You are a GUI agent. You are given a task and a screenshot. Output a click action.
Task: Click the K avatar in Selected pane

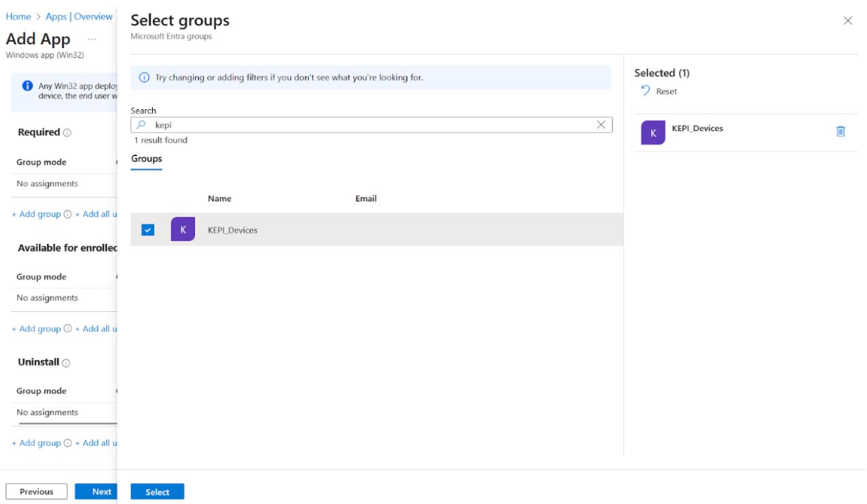point(653,133)
